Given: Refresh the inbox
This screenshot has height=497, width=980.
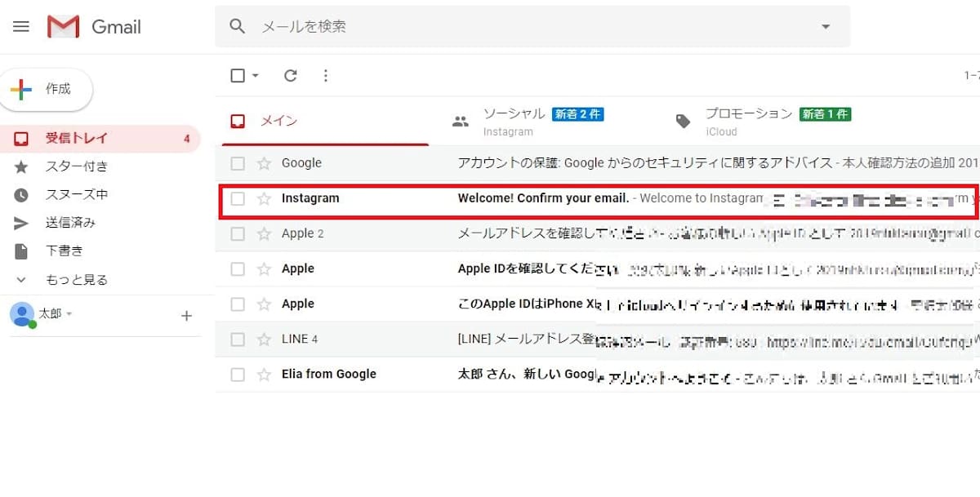Looking at the screenshot, I should 290,76.
